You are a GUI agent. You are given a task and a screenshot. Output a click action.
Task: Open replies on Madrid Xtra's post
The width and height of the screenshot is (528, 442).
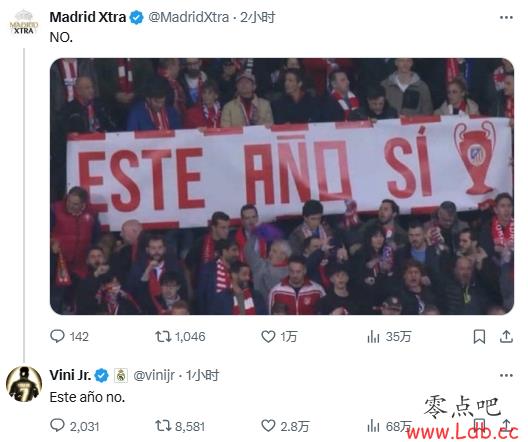(x=69, y=336)
